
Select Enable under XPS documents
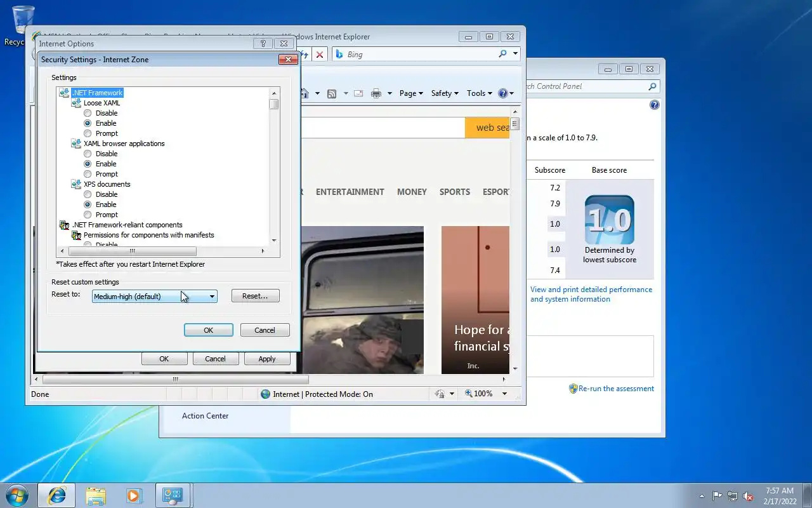point(88,204)
